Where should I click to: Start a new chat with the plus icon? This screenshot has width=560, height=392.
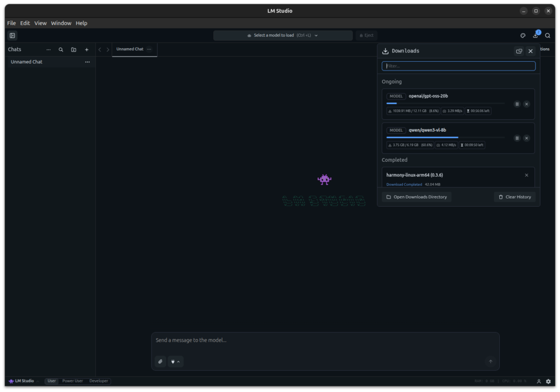pyautogui.click(x=86, y=49)
